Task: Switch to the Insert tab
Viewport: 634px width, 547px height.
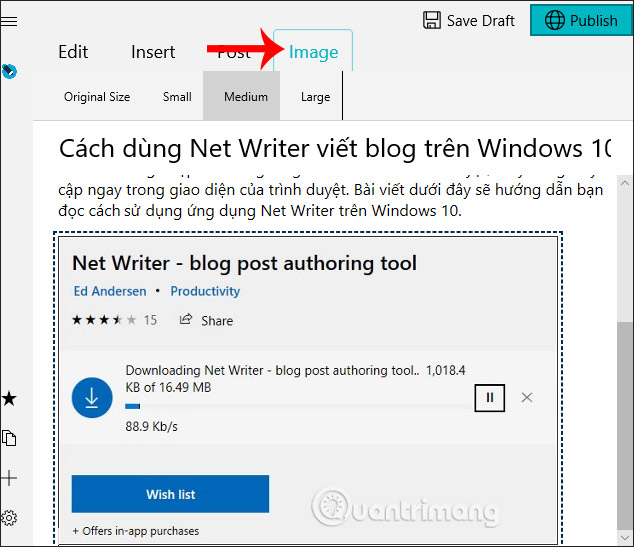Action: (x=153, y=52)
